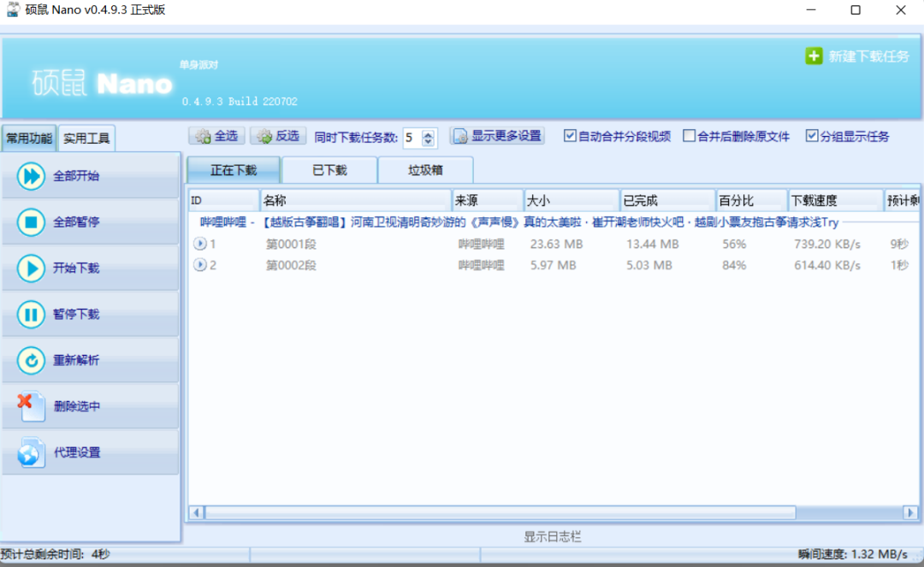
Task: Click the 反选 button
Action: 278,137
